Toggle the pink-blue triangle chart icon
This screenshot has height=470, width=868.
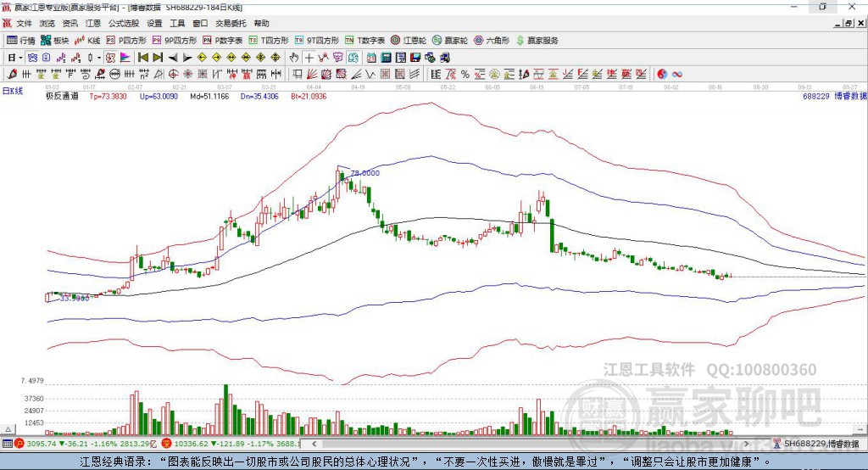tap(125, 58)
